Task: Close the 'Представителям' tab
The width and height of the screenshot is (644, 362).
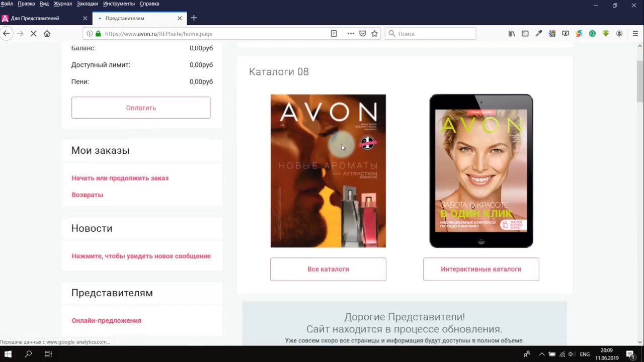Action: [x=180, y=18]
